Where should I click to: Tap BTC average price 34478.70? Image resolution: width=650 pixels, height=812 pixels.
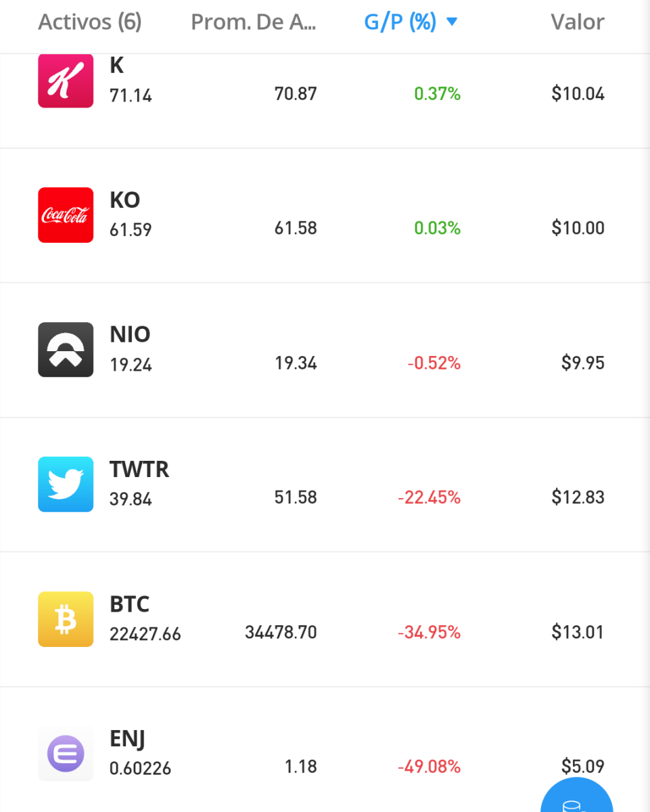(281, 632)
